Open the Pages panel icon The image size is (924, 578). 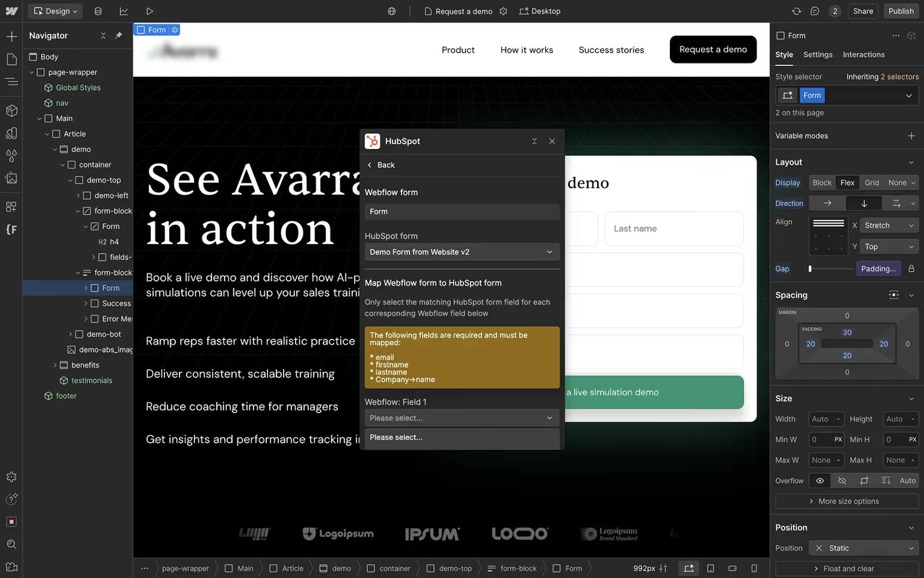point(12,59)
